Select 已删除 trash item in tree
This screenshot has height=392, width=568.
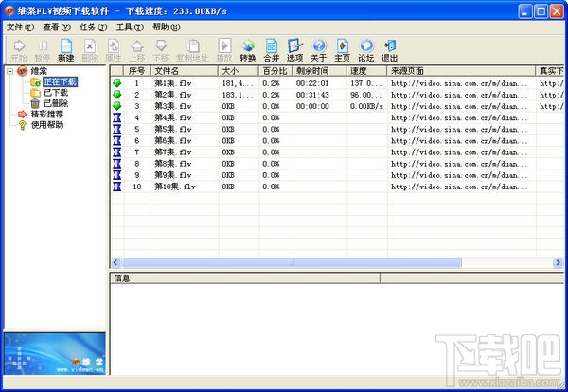point(56,103)
